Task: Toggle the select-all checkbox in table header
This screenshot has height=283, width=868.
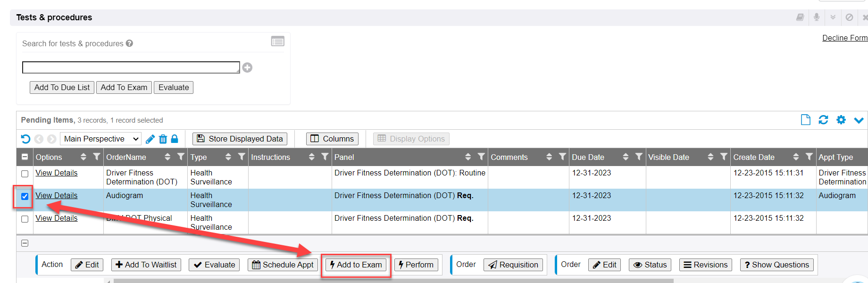Action: [25, 157]
